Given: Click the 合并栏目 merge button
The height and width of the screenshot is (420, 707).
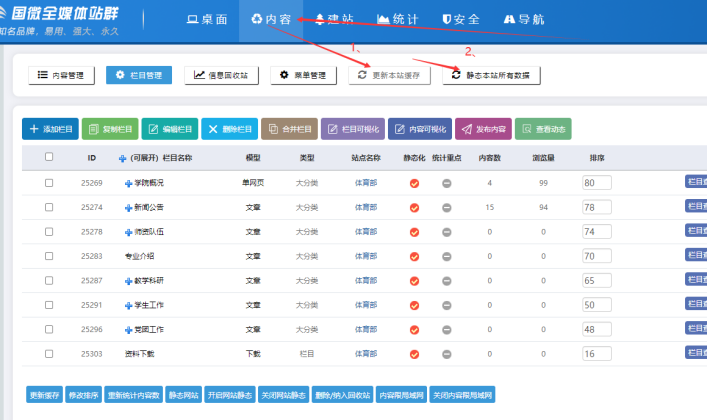Looking at the screenshot, I should (289, 129).
